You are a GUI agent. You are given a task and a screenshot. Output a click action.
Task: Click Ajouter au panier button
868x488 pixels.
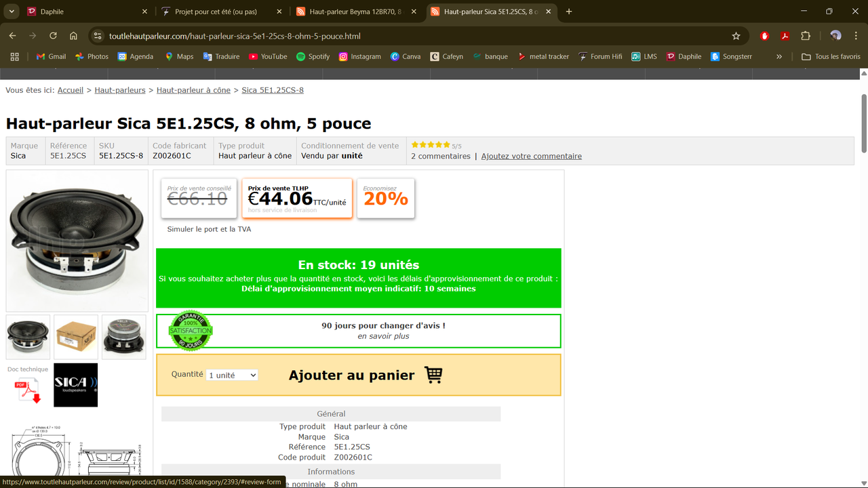point(358,375)
